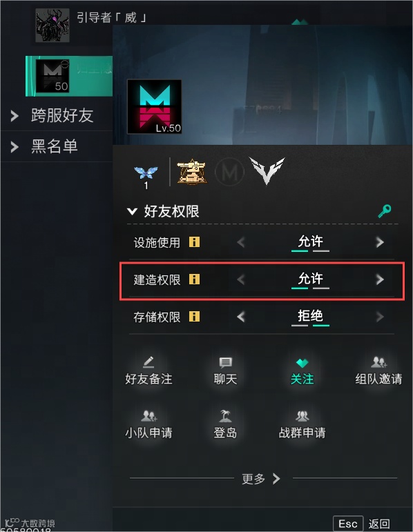Screen dimensions: 413x532
Task: Click the green key icon beside 好友权限
Action: pyautogui.click(x=385, y=211)
